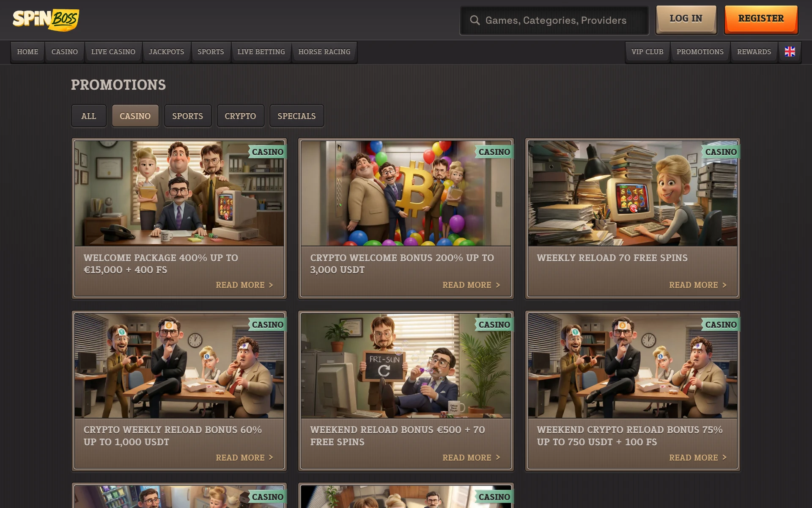812x508 pixels.
Task: Click the CASINO tag on Weekend Reload Bonus card
Action: [x=494, y=325]
